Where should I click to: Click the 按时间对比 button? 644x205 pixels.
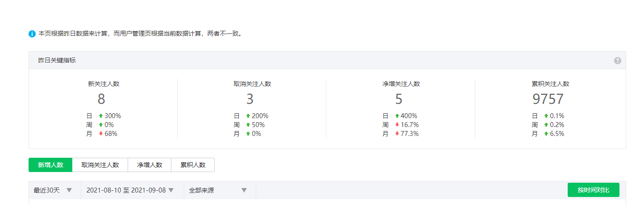tap(593, 190)
